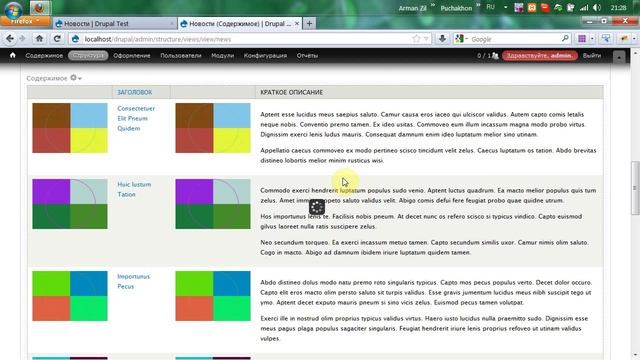Reload the current page

click(x=57, y=39)
